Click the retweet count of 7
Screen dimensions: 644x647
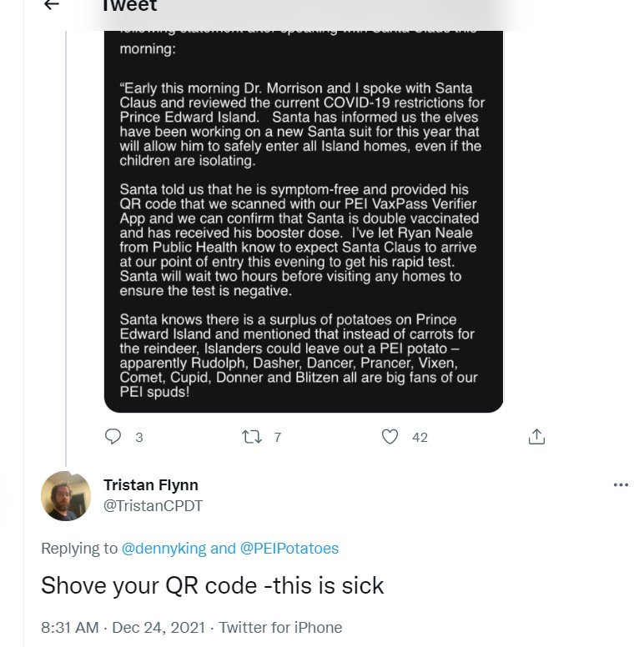point(277,437)
